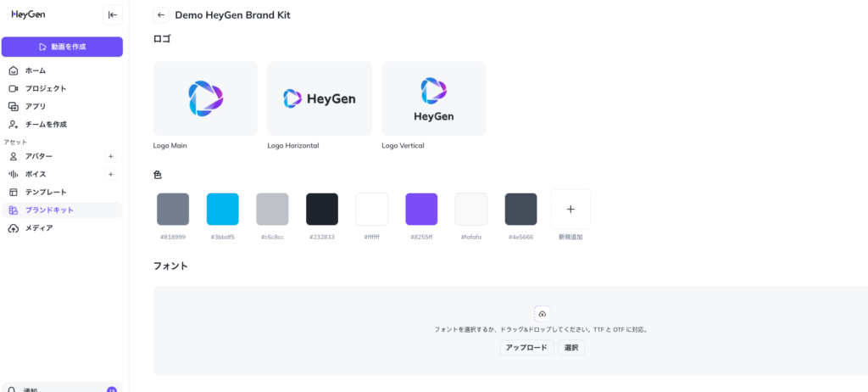868x392 pixels.
Task: Click the 動画を作成 button
Action: point(62,47)
